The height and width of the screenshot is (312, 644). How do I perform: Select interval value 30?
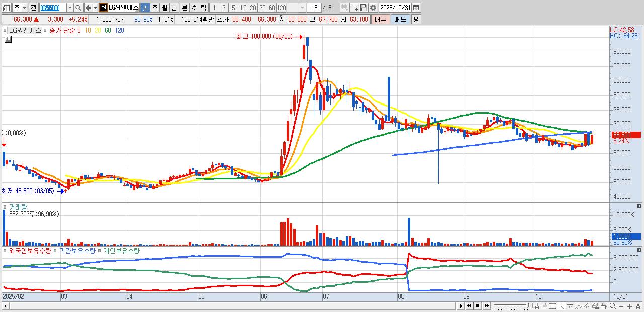point(262,8)
